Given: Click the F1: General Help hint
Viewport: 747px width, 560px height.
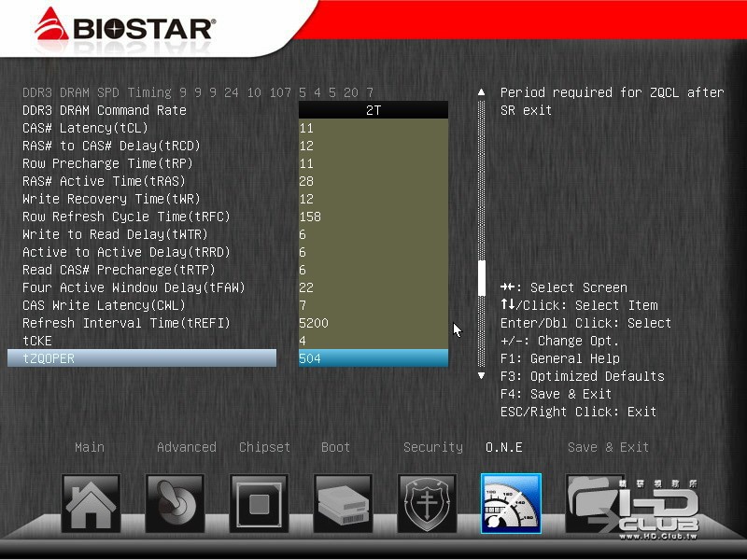Looking at the screenshot, I should tap(559, 358).
